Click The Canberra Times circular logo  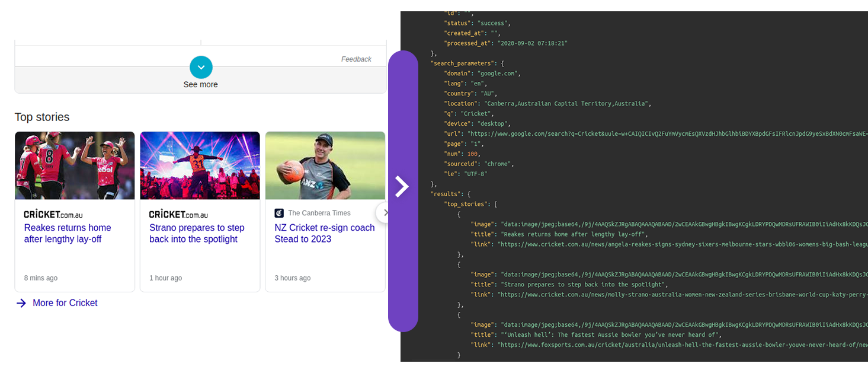click(x=279, y=213)
